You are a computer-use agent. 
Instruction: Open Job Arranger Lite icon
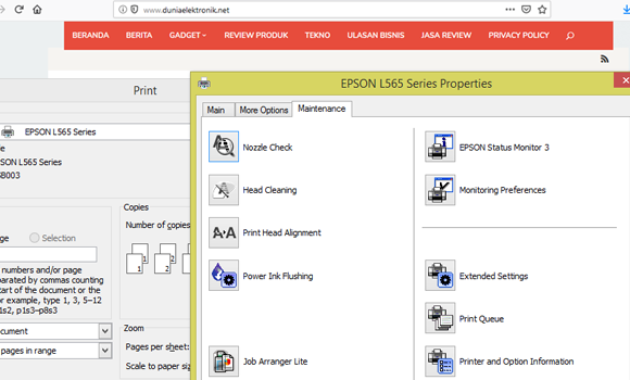click(x=223, y=361)
